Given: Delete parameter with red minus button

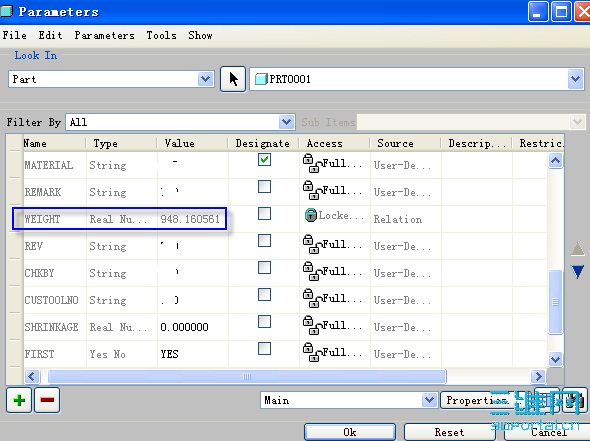Looking at the screenshot, I should pyautogui.click(x=47, y=400).
